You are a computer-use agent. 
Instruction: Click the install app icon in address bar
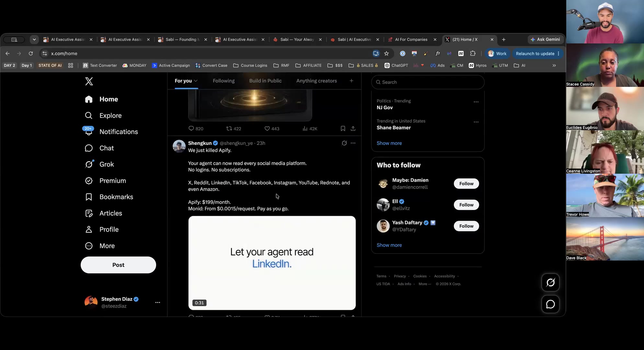pyautogui.click(x=376, y=54)
